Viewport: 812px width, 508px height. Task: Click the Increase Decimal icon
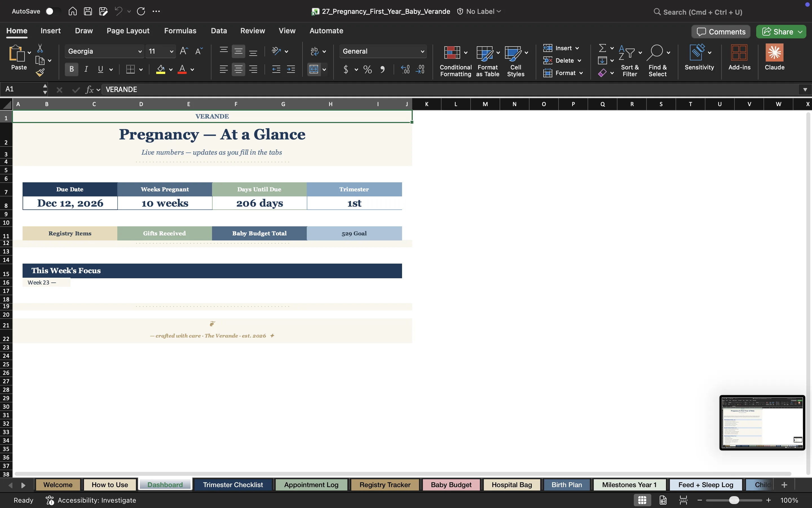tap(405, 69)
